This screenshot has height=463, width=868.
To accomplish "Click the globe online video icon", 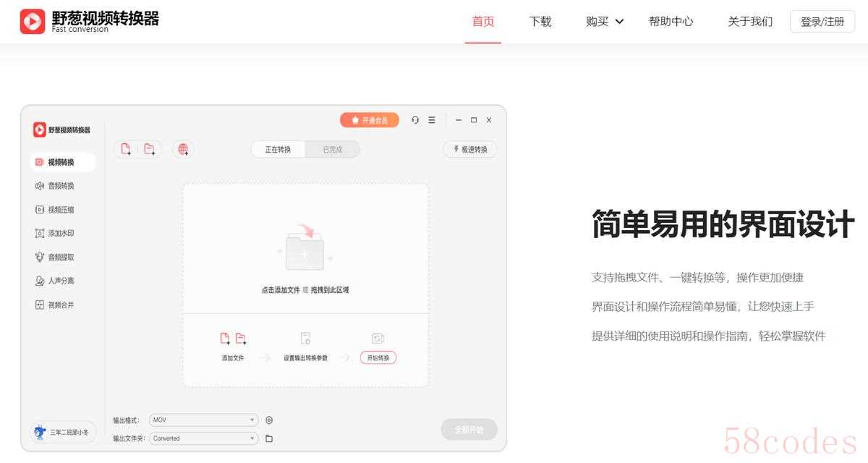I will tap(183, 149).
